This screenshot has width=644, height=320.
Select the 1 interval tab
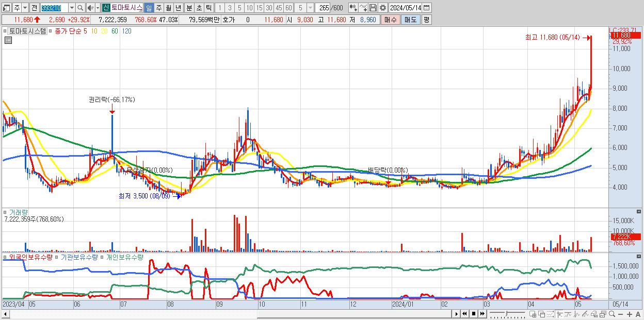[x=219, y=8]
